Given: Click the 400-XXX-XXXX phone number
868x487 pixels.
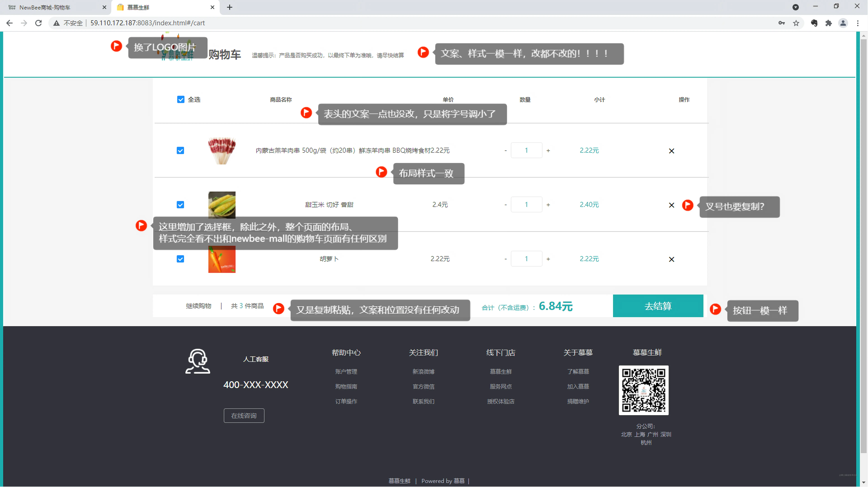Looking at the screenshot, I should click(256, 385).
